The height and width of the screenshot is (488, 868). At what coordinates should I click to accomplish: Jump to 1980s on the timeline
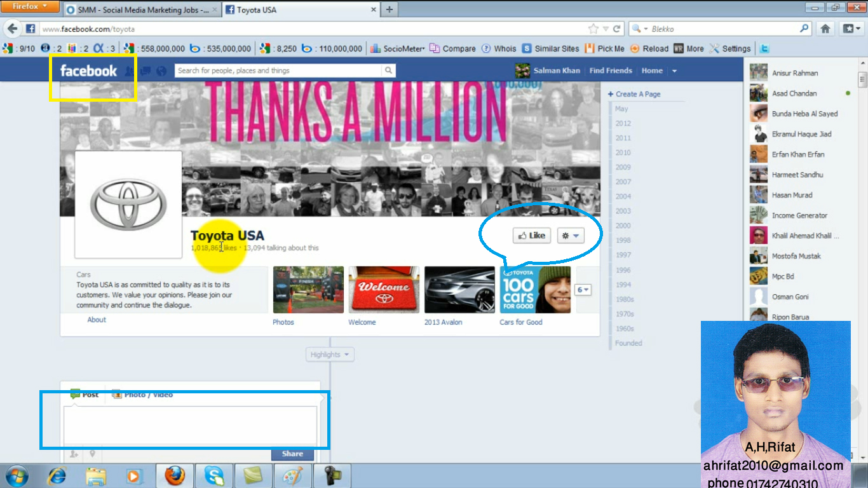pos(625,299)
